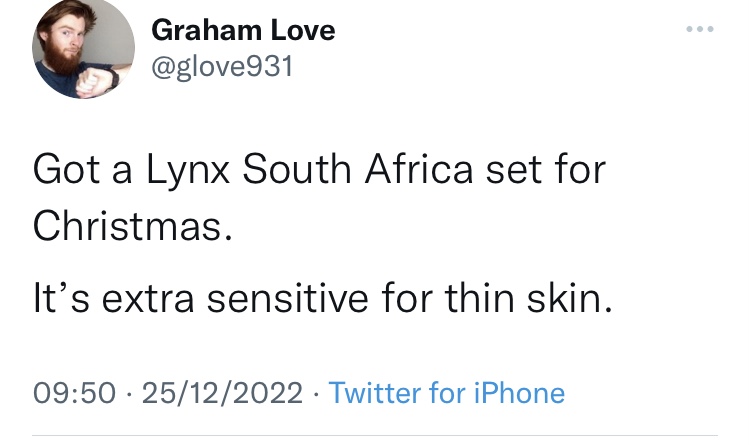Click the 09:50 timestamp
Image resolution: width=750 pixels, height=445 pixels.
[x=74, y=393]
